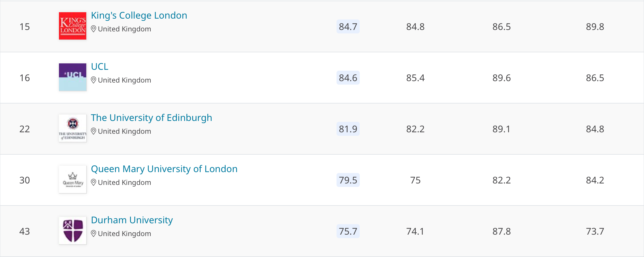This screenshot has height=257, width=644.
Task: Click Edinburgh's highlighted score 81.9
Action: point(348,129)
